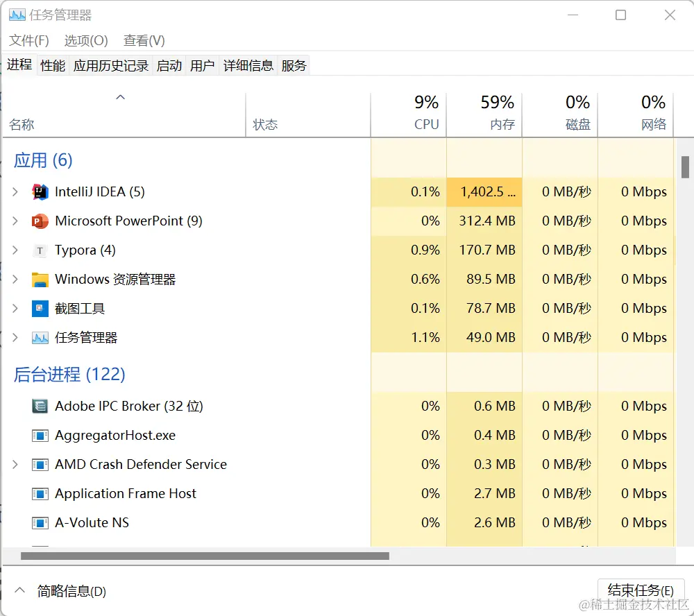Image resolution: width=694 pixels, height=616 pixels.
Task: Click the Windows 资源管理器 folder icon
Action: click(x=40, y=280)
